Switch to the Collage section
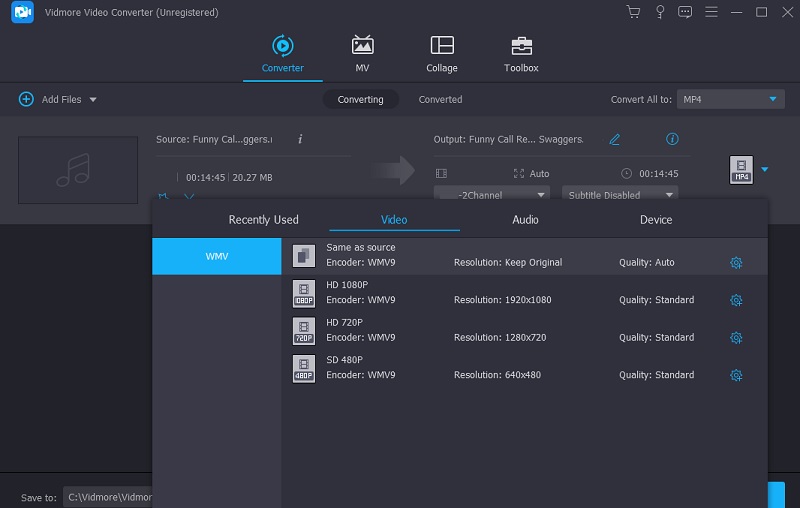The width and height of the screenshot is (800, 508). (x=441, y=55)
